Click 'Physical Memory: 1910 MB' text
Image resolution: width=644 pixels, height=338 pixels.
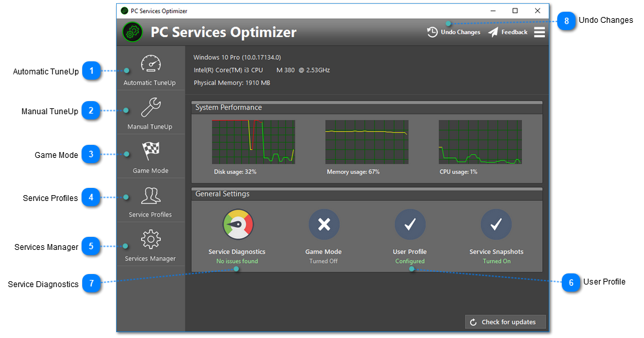click(x=232, y=83)
